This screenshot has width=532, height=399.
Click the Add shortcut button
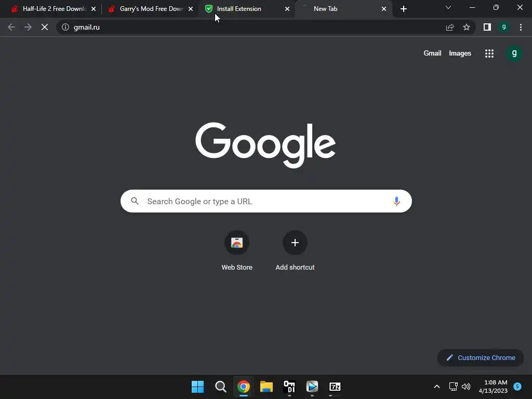tap(295, 250)
